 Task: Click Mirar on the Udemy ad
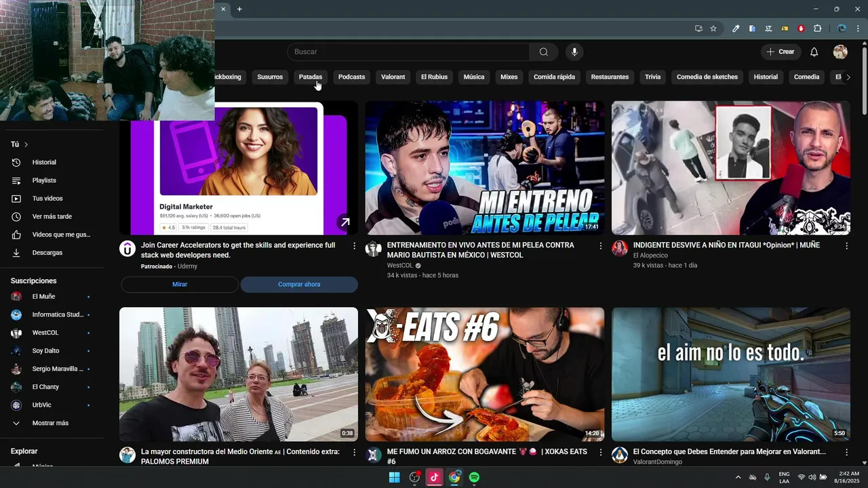[x=180, y=285]
